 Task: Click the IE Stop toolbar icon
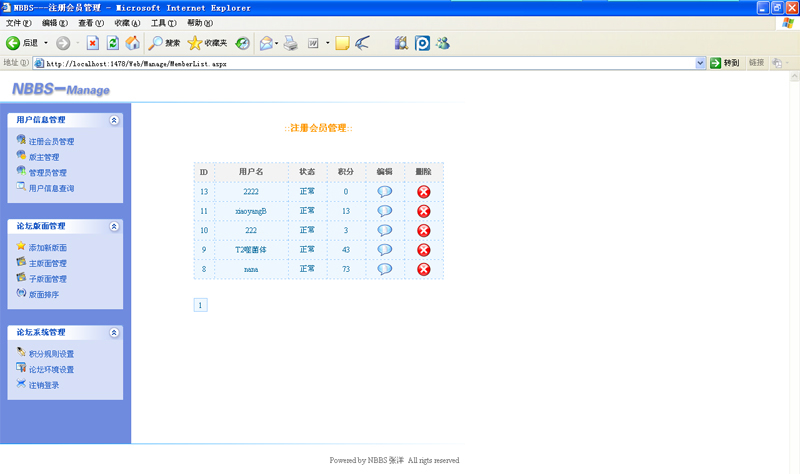click(92, 43)
